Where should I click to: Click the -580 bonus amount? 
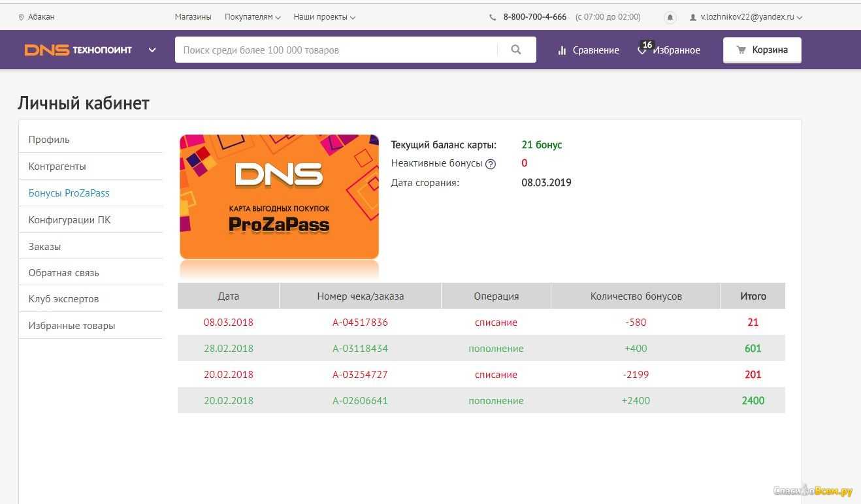point(636,323)
